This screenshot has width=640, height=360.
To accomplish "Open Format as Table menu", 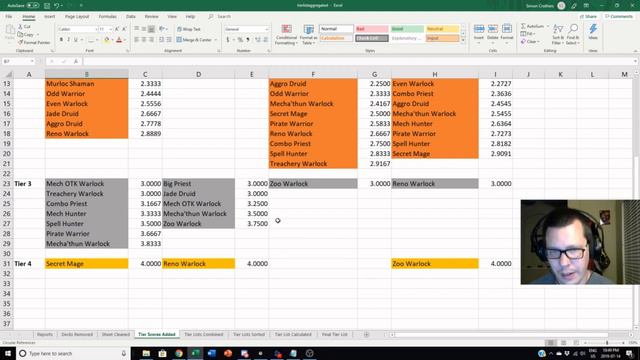I will click(309, 34).
